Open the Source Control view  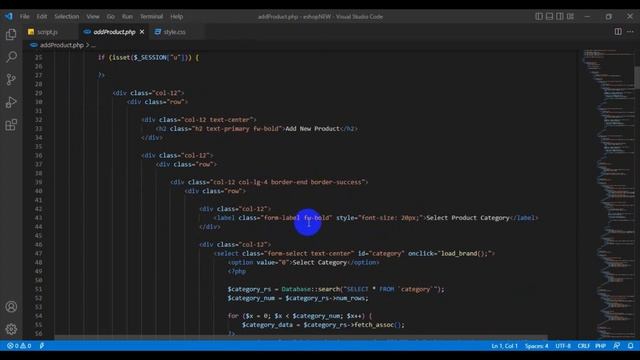[11, 80]
